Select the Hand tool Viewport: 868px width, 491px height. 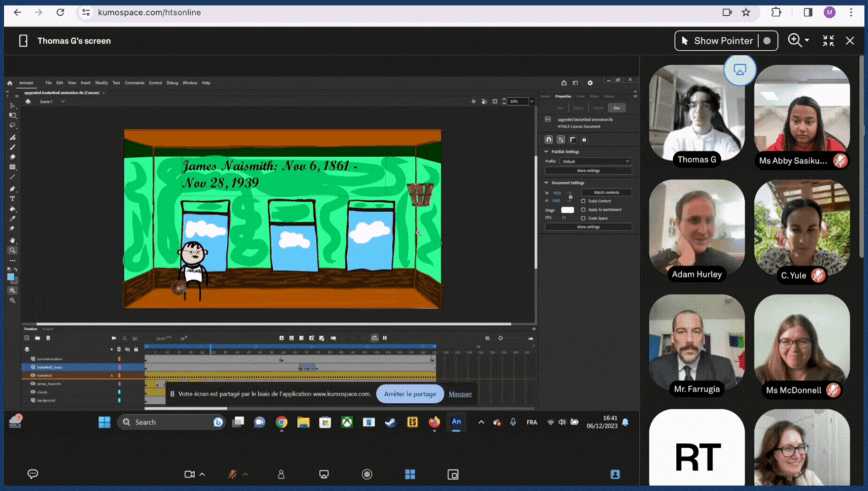(12, 241)
